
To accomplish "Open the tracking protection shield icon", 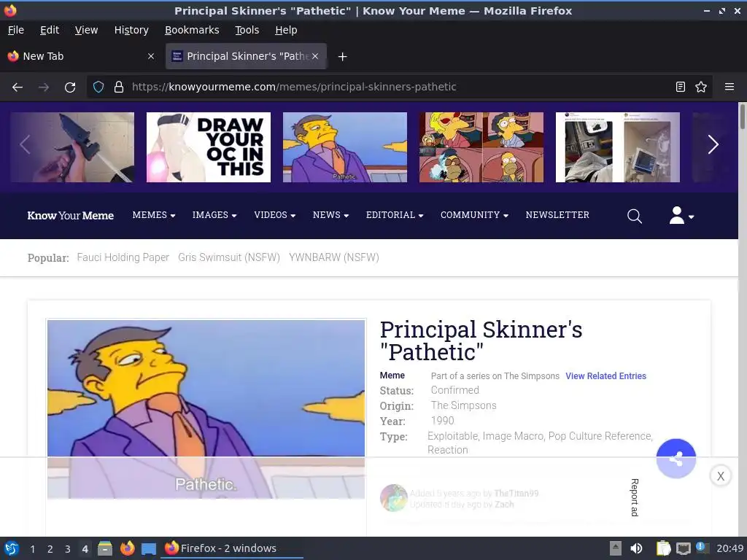I will (98, 87).
